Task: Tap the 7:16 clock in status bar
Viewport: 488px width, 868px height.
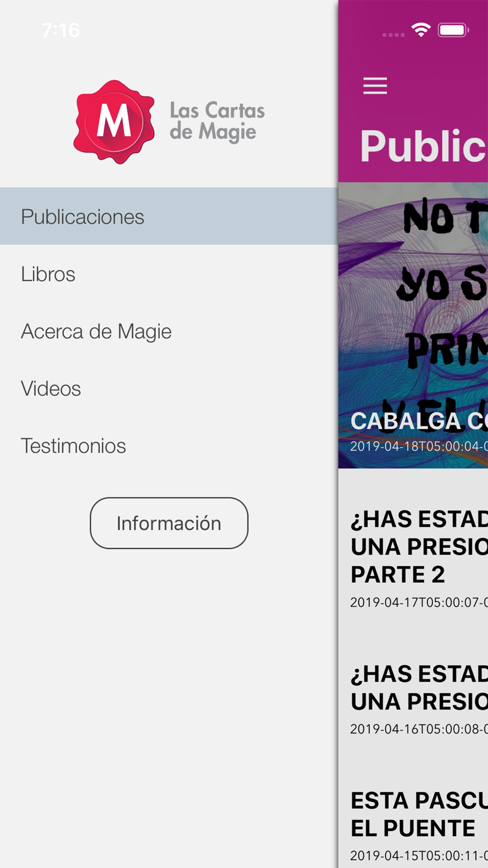Action: click(x=61, y=30)
